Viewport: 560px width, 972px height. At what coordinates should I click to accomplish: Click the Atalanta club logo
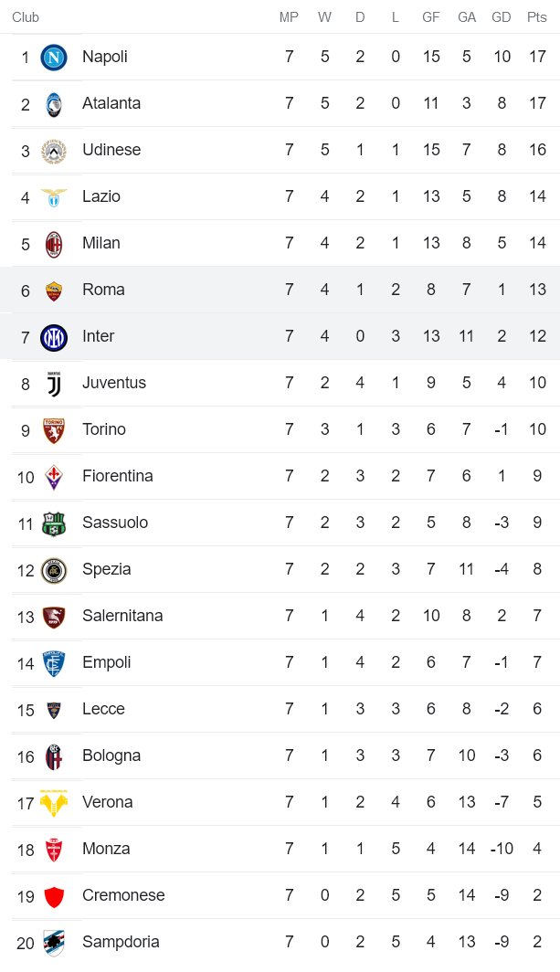pos(54,104)
